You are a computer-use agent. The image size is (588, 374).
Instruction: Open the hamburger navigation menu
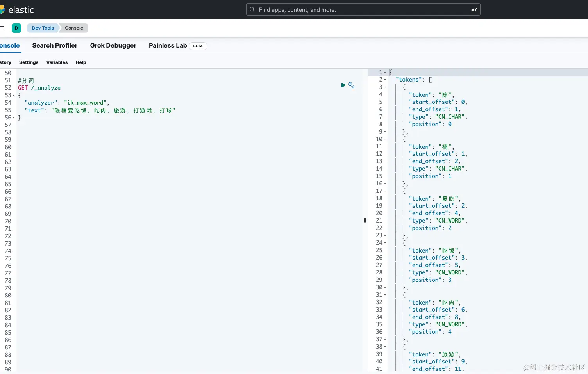pos(2,28)
